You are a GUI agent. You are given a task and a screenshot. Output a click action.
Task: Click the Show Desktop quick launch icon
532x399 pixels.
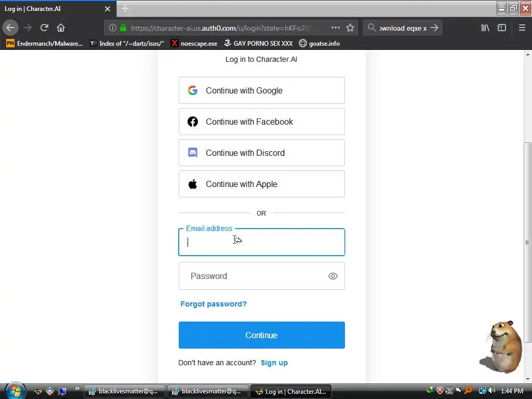(62, 392)
